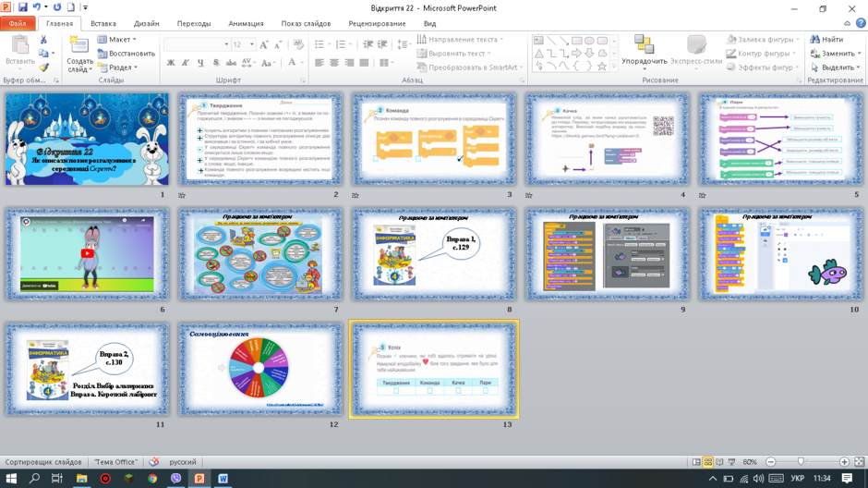Expand the Выделить selection dropdown
Image resolution: width=868 pixels, height=488 pixels.
[x=836, y=67]
